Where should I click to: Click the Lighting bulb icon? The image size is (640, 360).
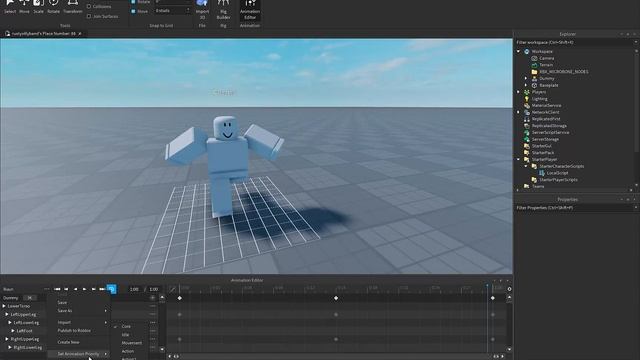[527, 99]
